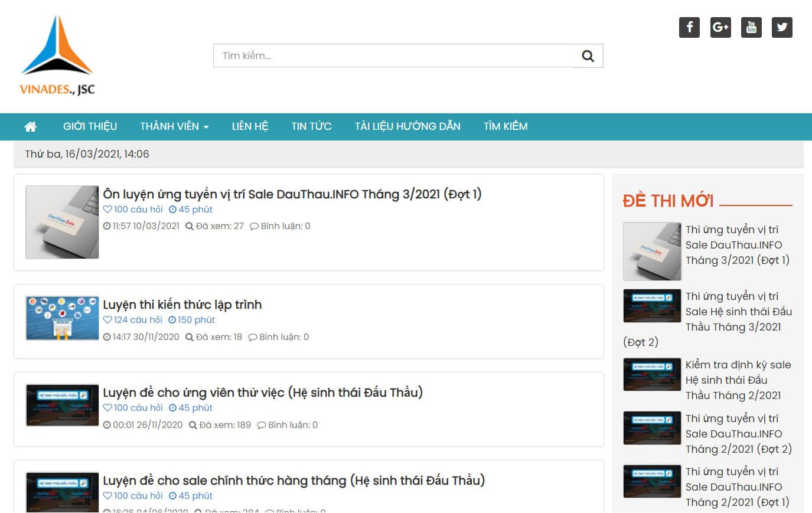Click sidebar thumbnail for Kiểm tra định kỳ sale
Image resolution: width=812 pixels, height=513 pixels.
coord(653,374)
